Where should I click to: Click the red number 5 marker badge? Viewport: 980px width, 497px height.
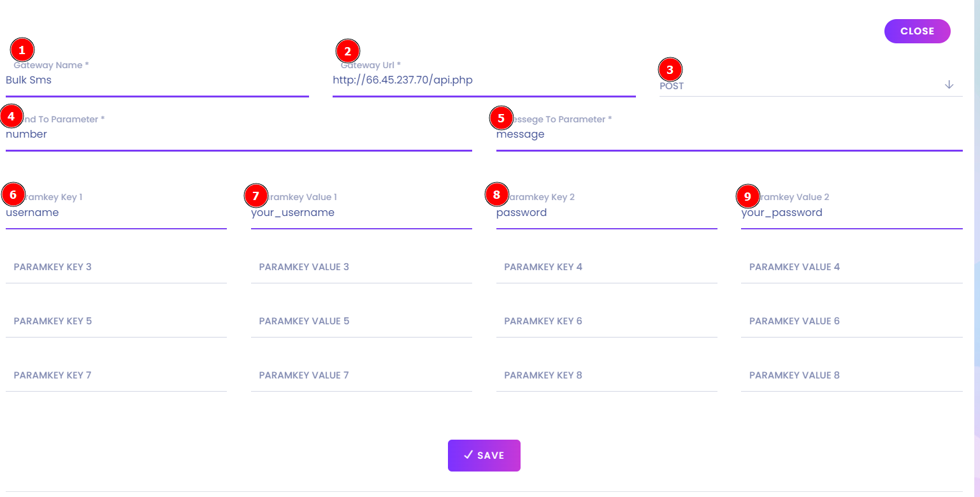501,118
